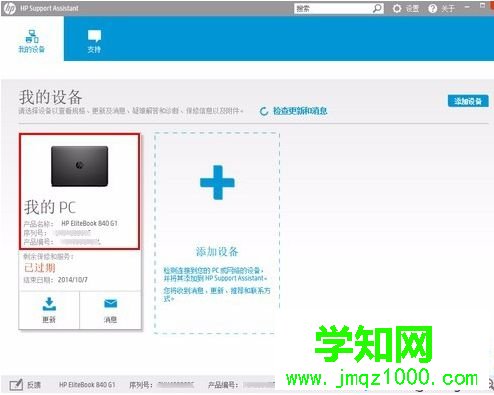Screen dimensions: 494x395
Task: Click 序列号 in the status bar
Action: pos(141,385)
